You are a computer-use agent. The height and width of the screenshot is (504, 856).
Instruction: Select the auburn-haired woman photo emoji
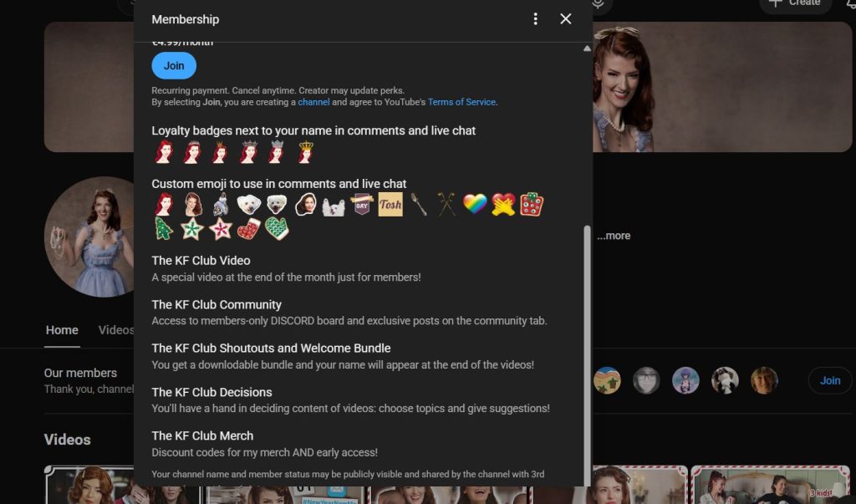[191, 204]
